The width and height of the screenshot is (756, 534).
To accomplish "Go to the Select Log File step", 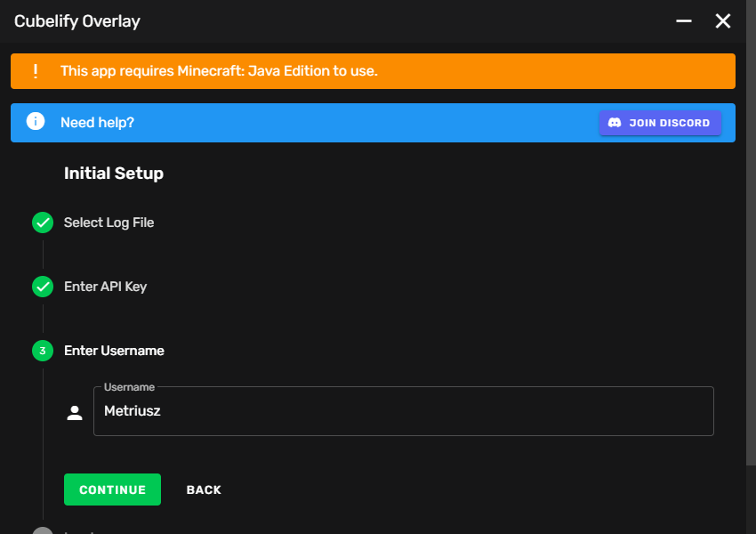I will coord(109,222).
